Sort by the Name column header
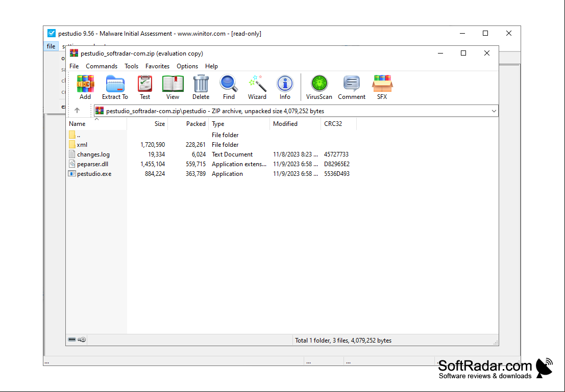565x392 pixels. (96, 124)
